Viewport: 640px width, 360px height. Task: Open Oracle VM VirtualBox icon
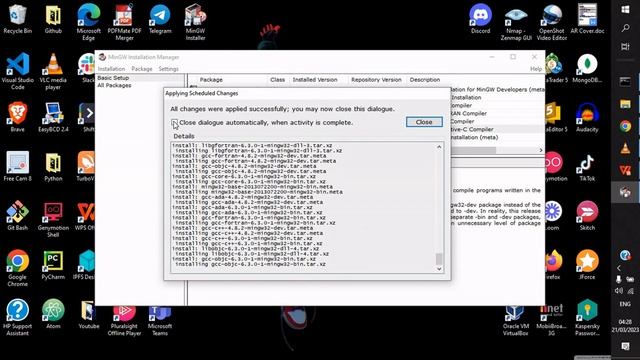pos(516,320)
